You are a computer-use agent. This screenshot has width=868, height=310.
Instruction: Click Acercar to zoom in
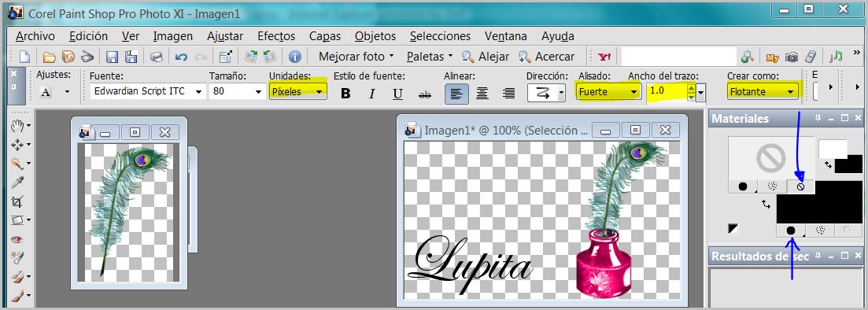(546, 57)
